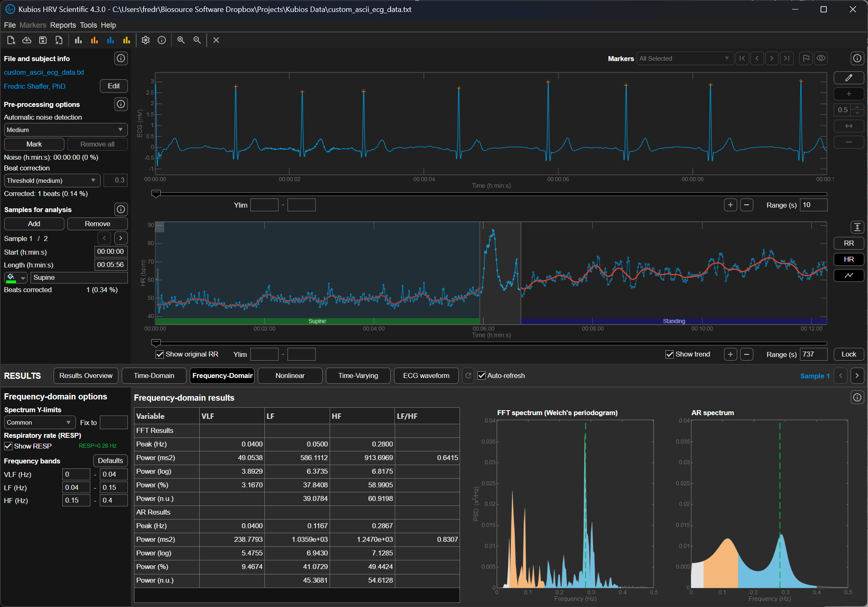This screenshot has width=868, height=607.
Task: Save the current analysis results
Action: coord(42,40)
